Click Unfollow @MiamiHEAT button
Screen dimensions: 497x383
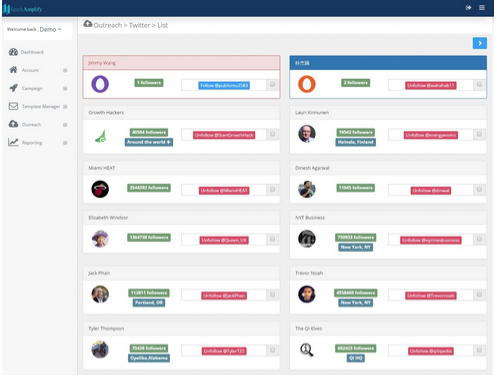(224, 190)
